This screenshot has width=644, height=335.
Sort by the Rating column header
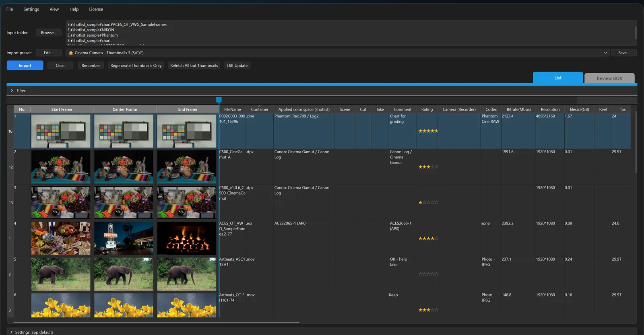tap(427, 109)
